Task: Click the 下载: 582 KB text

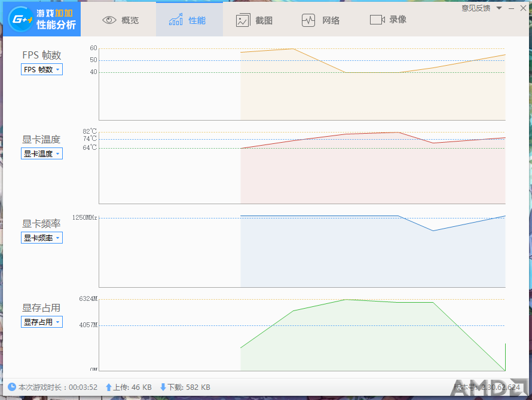Action: [189, 387]
